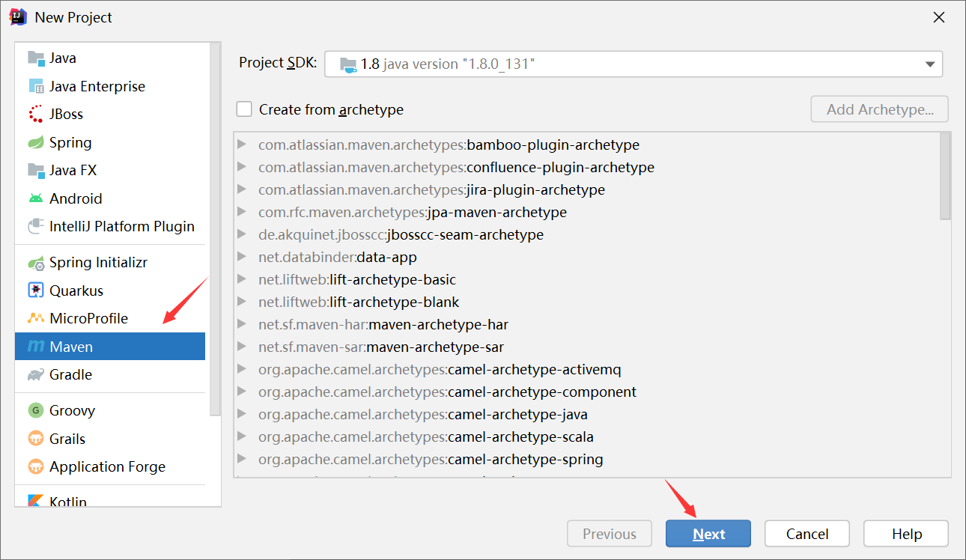Expand net.databinder data-app node
The height and width of the screenshot is (560, 966).
pos(242,257)
